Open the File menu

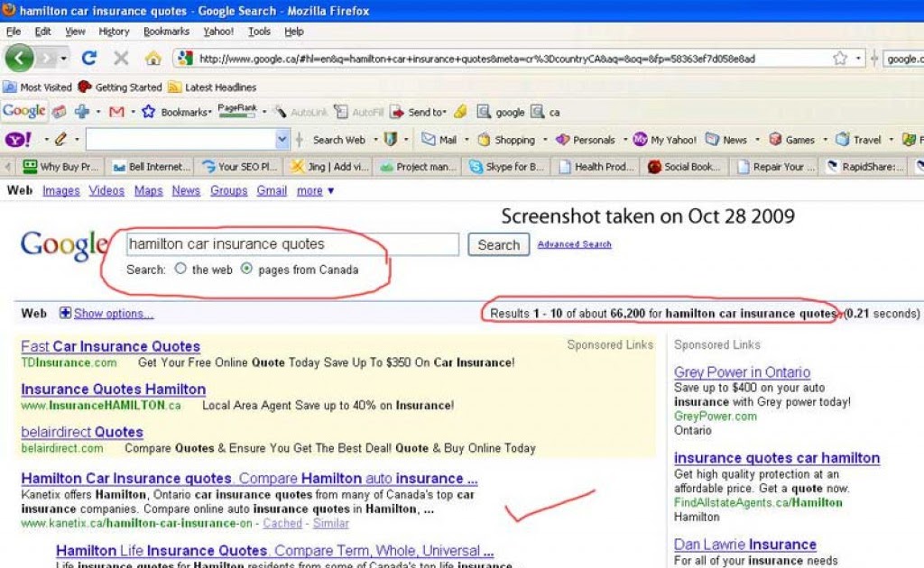(x=13, y=32)
